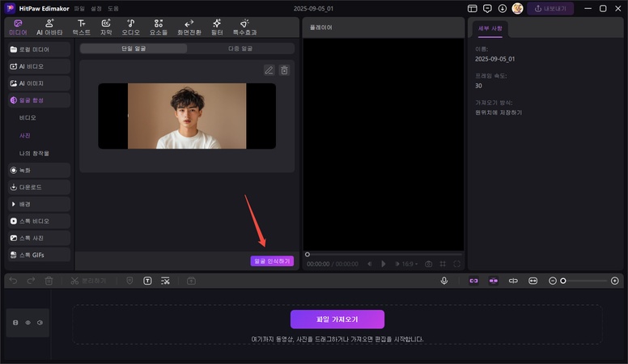Viewport: 628px width, 364px height.
Task: Toggle the second purple magnet icon
Action: click(494, 281)
